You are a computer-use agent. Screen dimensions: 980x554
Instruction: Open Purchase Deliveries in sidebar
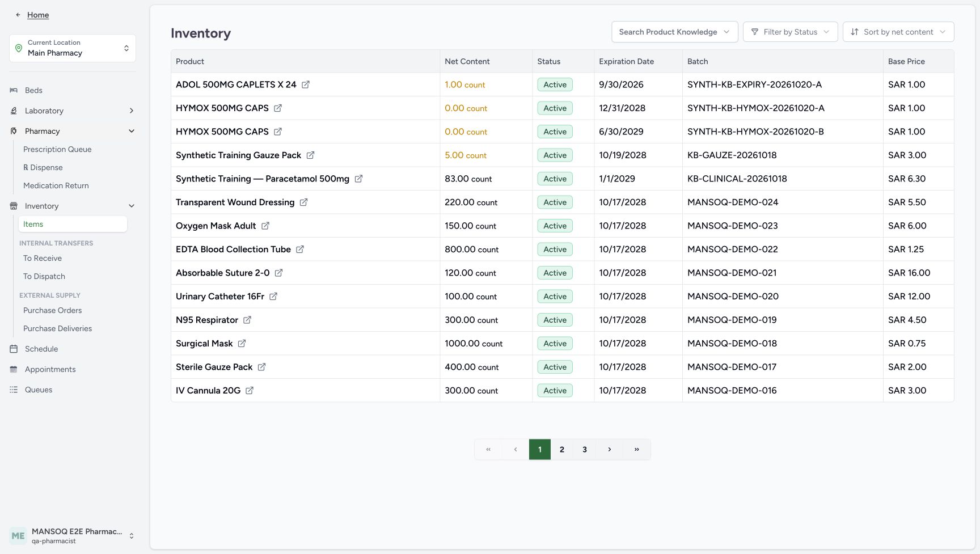click(57, 328)
